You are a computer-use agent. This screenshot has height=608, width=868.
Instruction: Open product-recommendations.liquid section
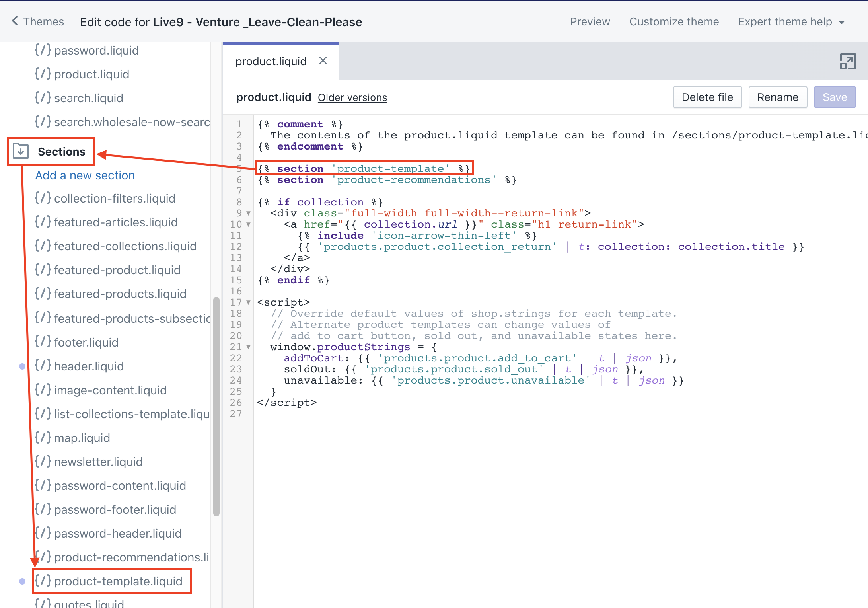tap(132, 557)
